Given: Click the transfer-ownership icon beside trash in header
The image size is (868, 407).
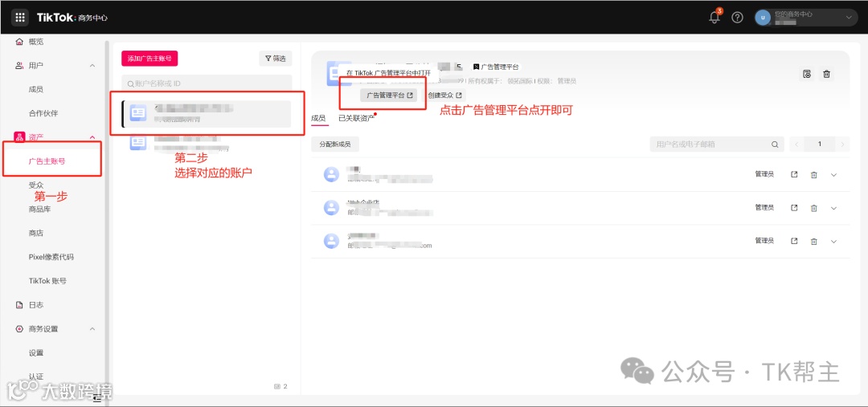Looking at the screenshot, I should (807, 74).
